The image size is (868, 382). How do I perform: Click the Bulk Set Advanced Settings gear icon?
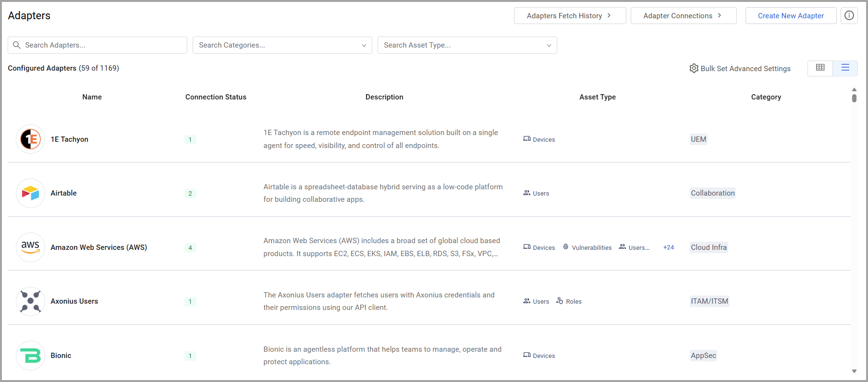[694, 68]
